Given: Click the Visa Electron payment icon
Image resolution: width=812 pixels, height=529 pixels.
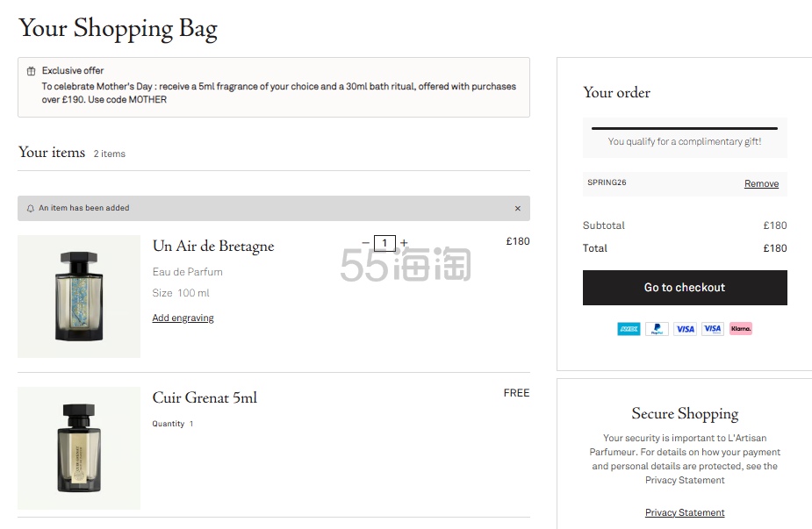Looking at the screenshot, I should 713,329.
